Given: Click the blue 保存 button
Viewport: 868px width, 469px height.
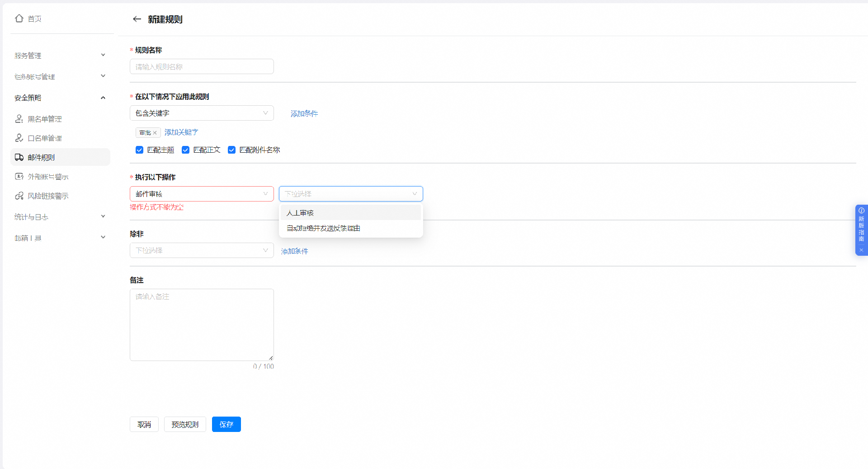Looking at the screenshot, I should [226, 424].
